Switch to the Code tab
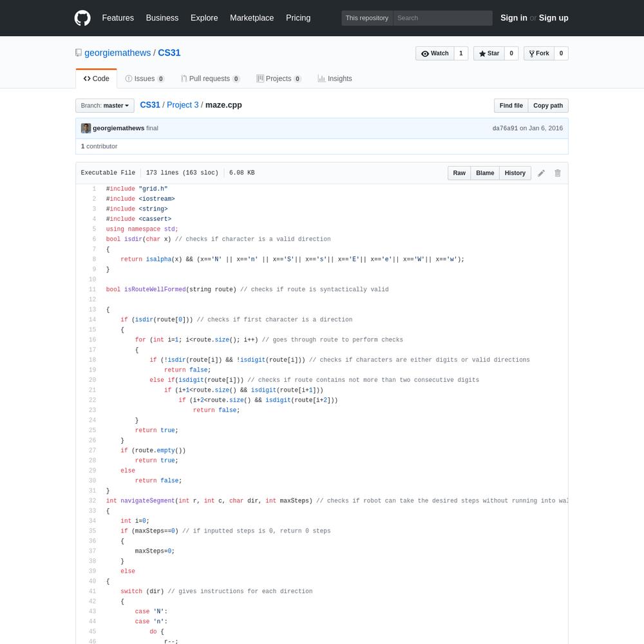 point(96,79)
